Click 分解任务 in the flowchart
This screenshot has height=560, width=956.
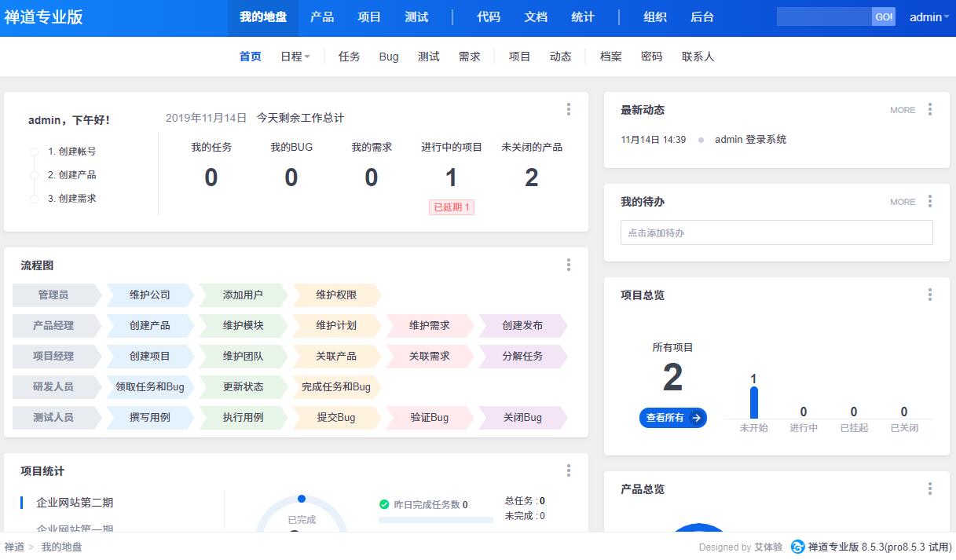pos(522,356)
